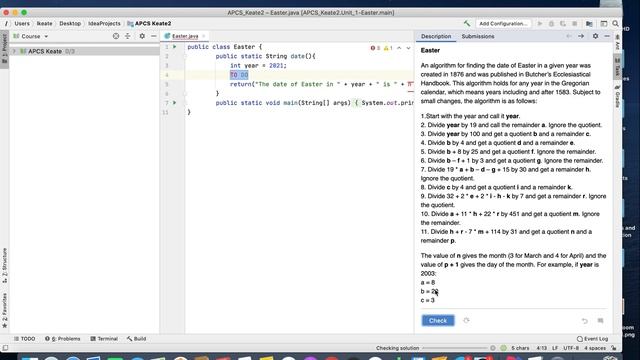
Task: Click the selected TO DO placeholder in code
Action: tap(239, 75)
